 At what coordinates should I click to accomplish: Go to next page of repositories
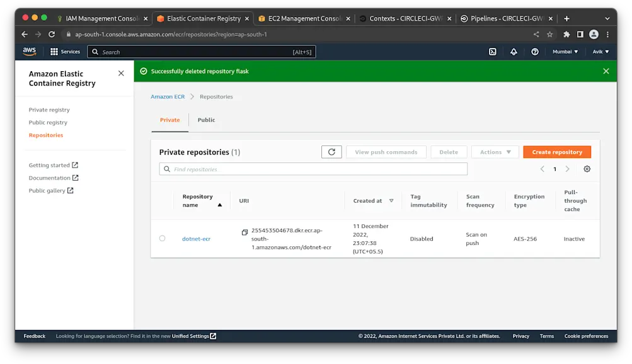tap(567, 169)
